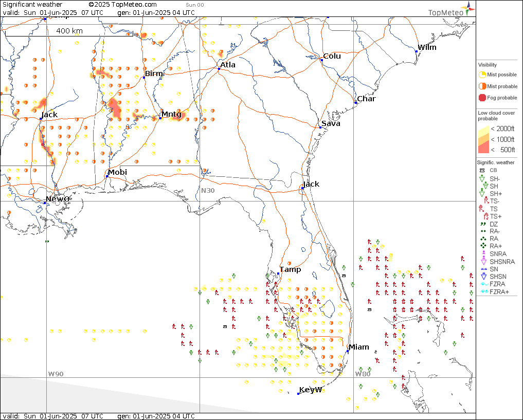
Task: Click the Visibility legend heading
Action: (488, 65)
